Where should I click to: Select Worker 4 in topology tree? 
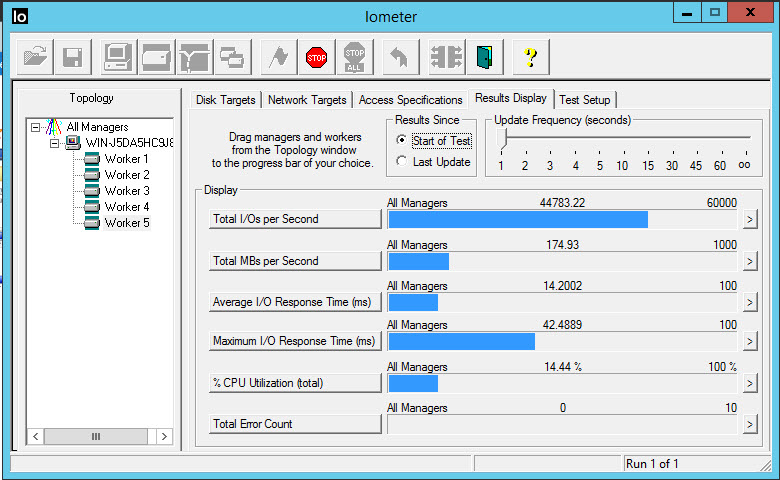pyautogui.click(x=126, y=207)
